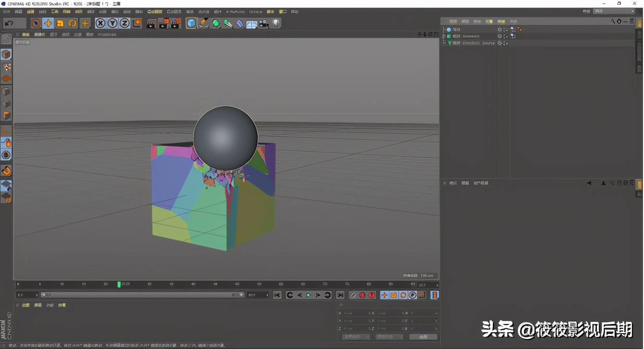Viewport: 644px width, 349px height.
Task: Click the spline pen tool icon
Action: pyautogui.click(x=203, y=23)
